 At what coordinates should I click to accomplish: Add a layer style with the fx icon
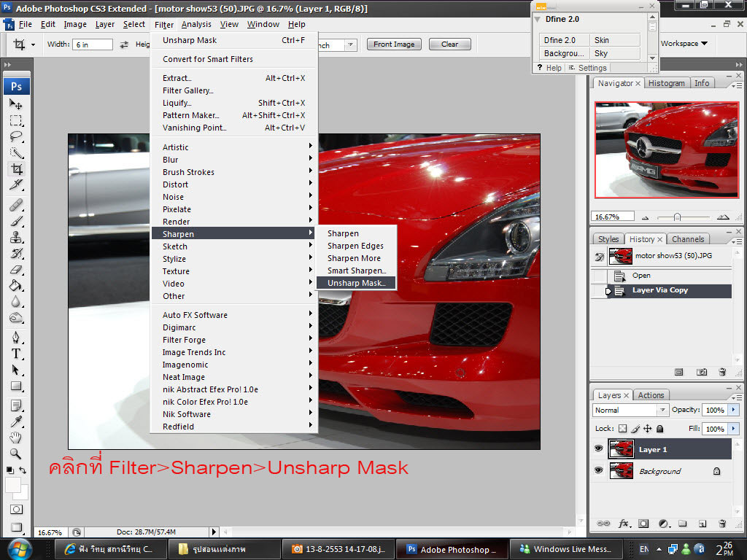point(624,524)
